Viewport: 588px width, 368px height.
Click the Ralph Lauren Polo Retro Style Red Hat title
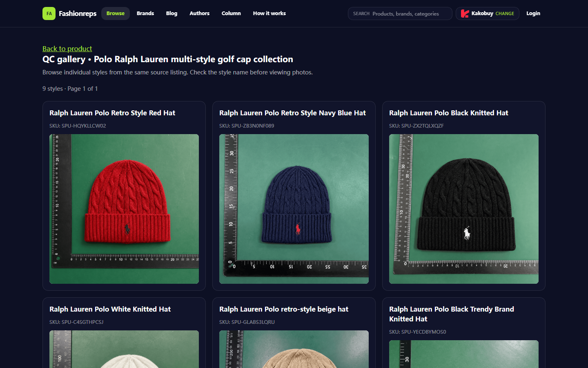click(x=112, y=113)
